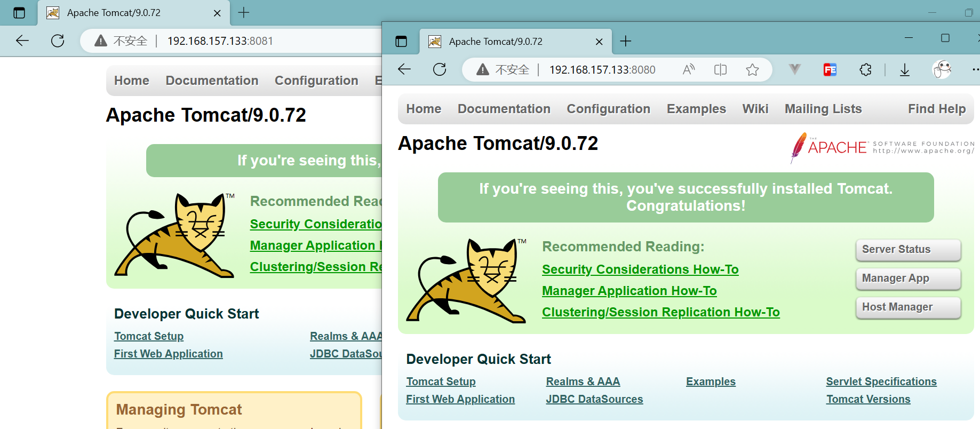Image resolution: width=980 pixels, height=429 pixels.
Task: Open the Extensions puzzle icon
Action: click(x=865, y=69)
